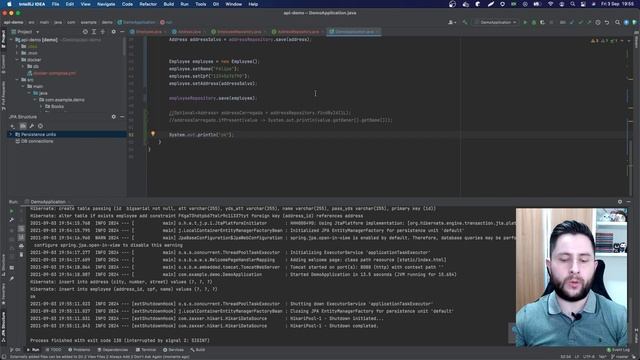Switch to the Address.java editor tab
640x360 pixels.
189,32
